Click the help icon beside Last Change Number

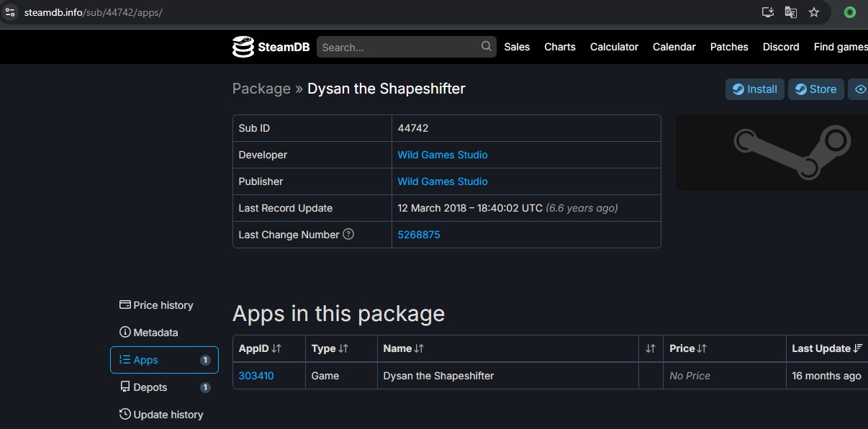tap(348, 234)
